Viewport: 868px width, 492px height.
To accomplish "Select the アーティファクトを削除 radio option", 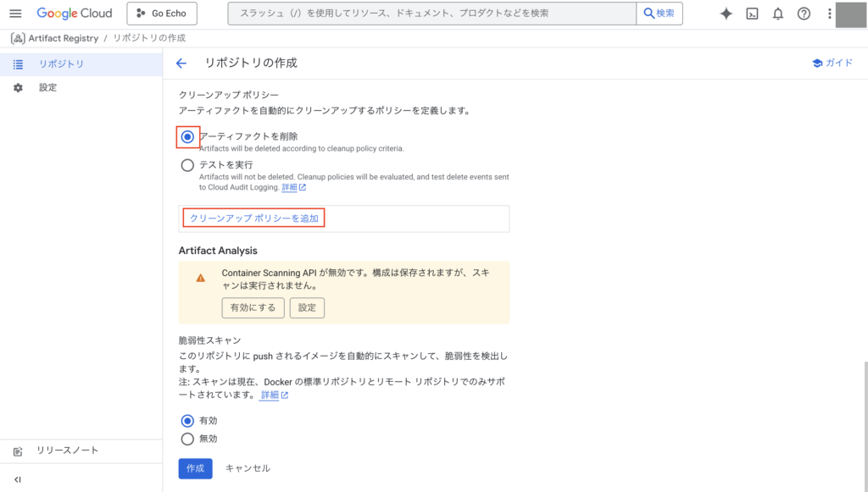I will pos(187,136).
